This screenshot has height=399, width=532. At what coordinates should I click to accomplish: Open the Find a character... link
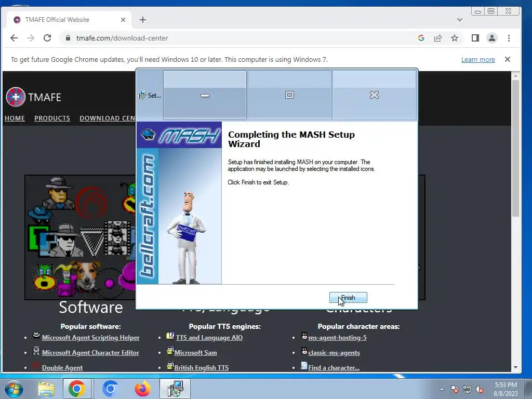[334, 367]
